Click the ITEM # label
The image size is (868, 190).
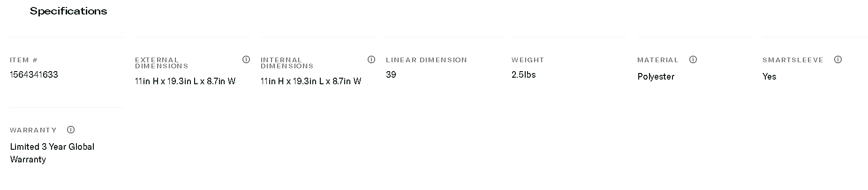pyautogui.click(x=23, y=60)
